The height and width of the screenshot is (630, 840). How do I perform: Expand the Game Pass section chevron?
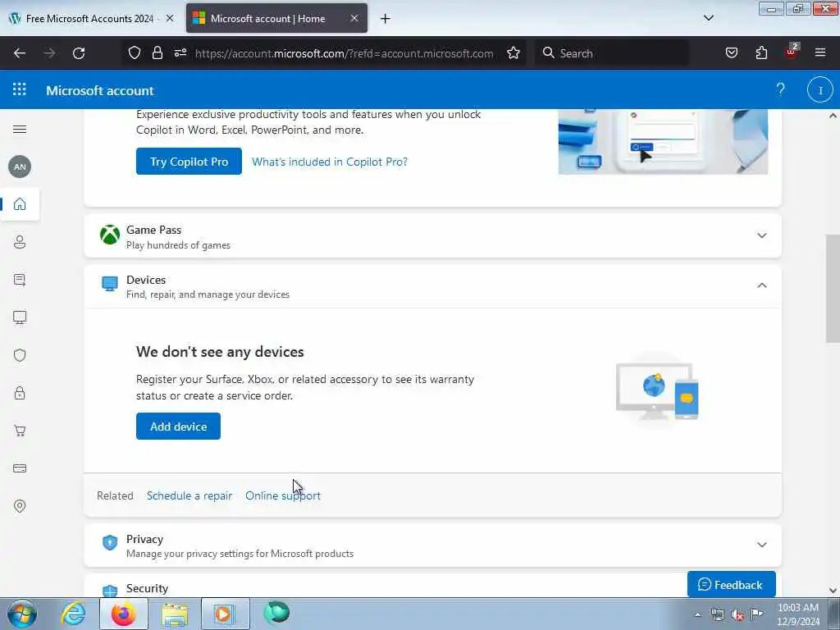[x=762, y=235]
